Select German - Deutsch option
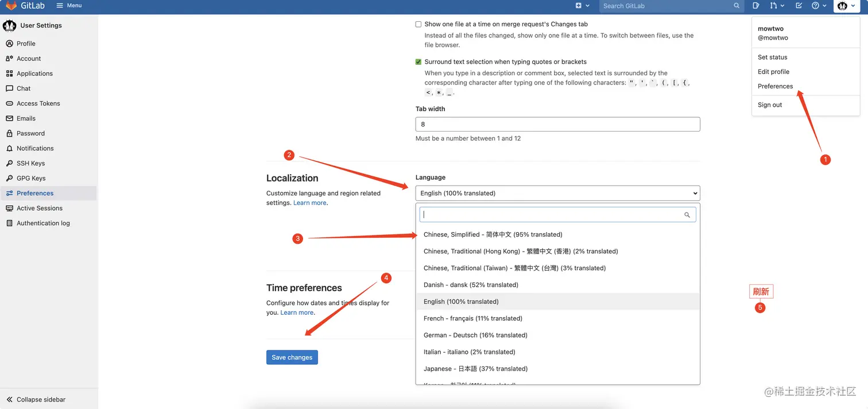 point(557,335)
